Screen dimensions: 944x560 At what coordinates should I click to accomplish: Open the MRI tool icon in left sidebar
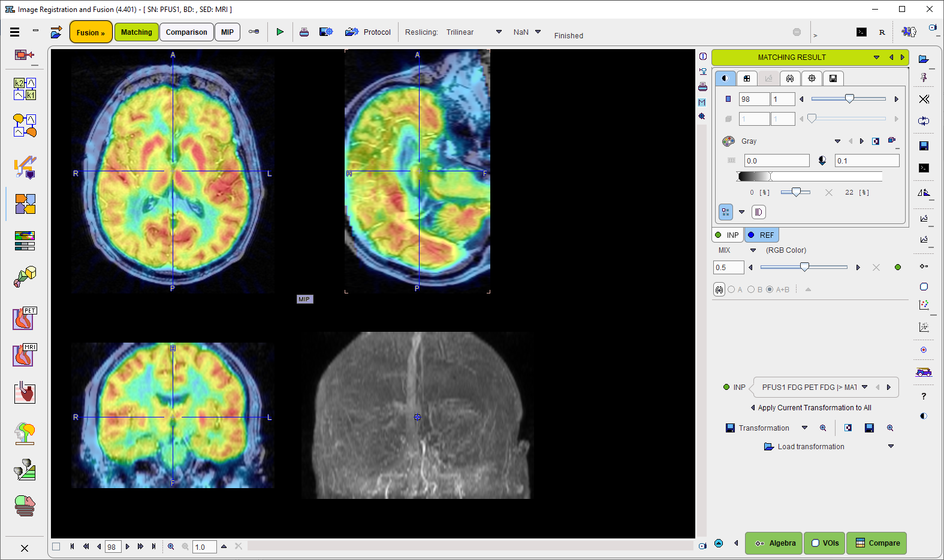(x=25, y=355)
